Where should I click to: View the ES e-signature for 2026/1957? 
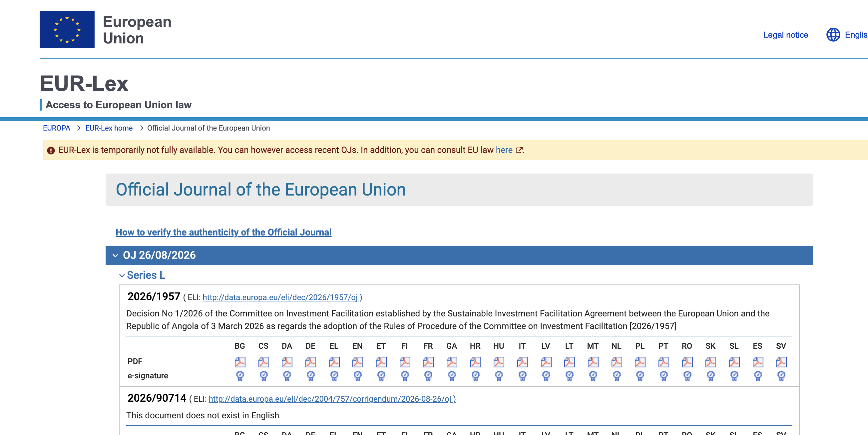click(x=758, y=376)
